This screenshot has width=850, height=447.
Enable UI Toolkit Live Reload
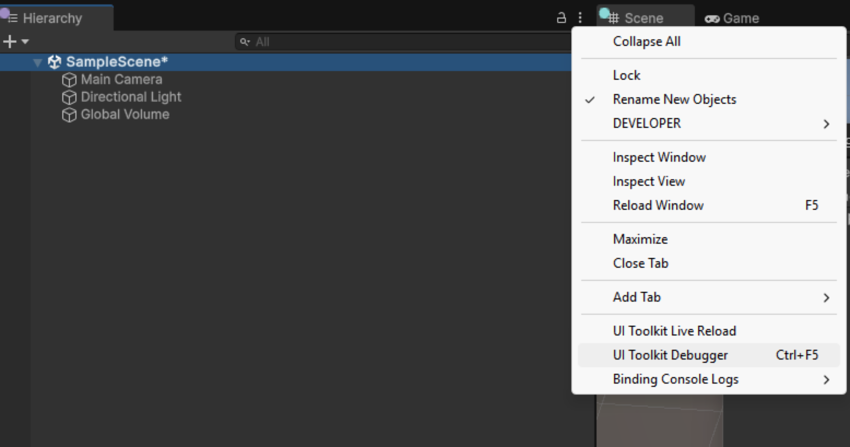674,331
